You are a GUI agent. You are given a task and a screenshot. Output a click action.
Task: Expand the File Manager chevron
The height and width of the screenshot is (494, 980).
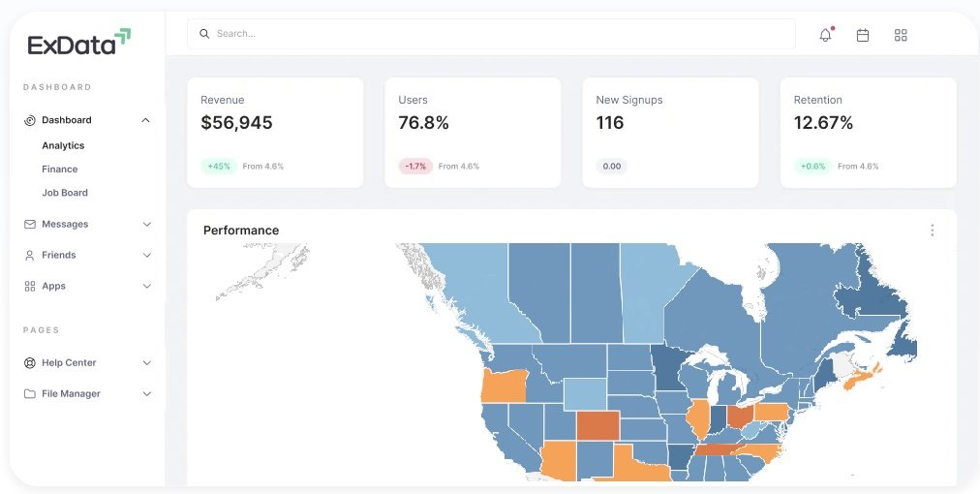[147, 393]
